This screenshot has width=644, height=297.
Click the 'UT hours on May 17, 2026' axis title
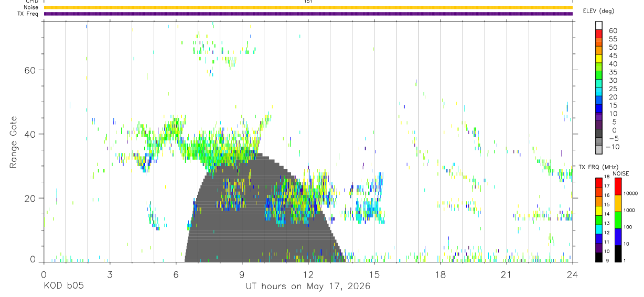308,287
